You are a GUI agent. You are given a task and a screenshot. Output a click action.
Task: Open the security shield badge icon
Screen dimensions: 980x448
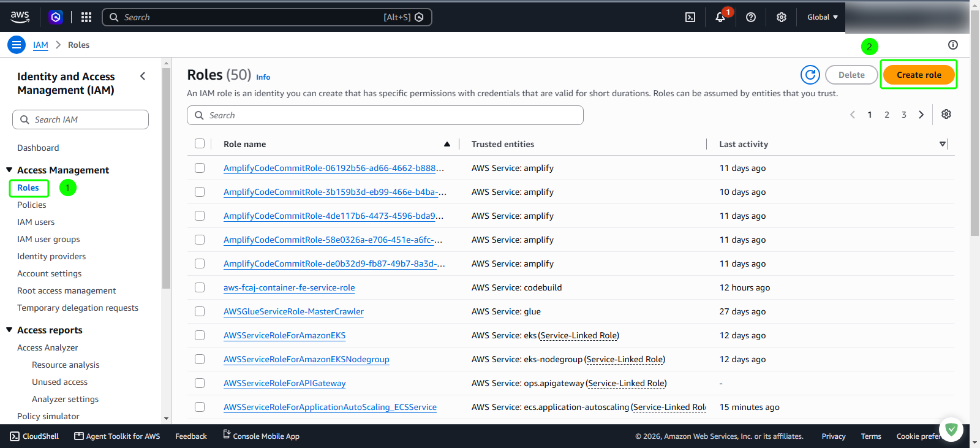[x=951, y=430]
